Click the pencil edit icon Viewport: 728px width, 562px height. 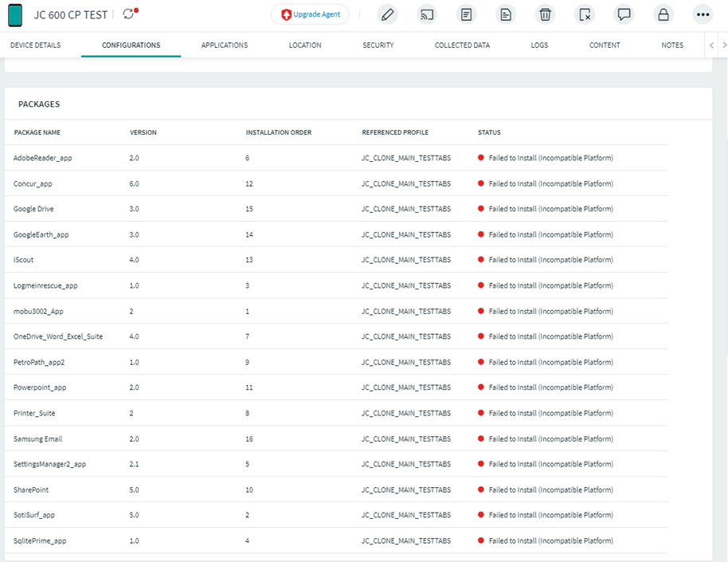387,14
